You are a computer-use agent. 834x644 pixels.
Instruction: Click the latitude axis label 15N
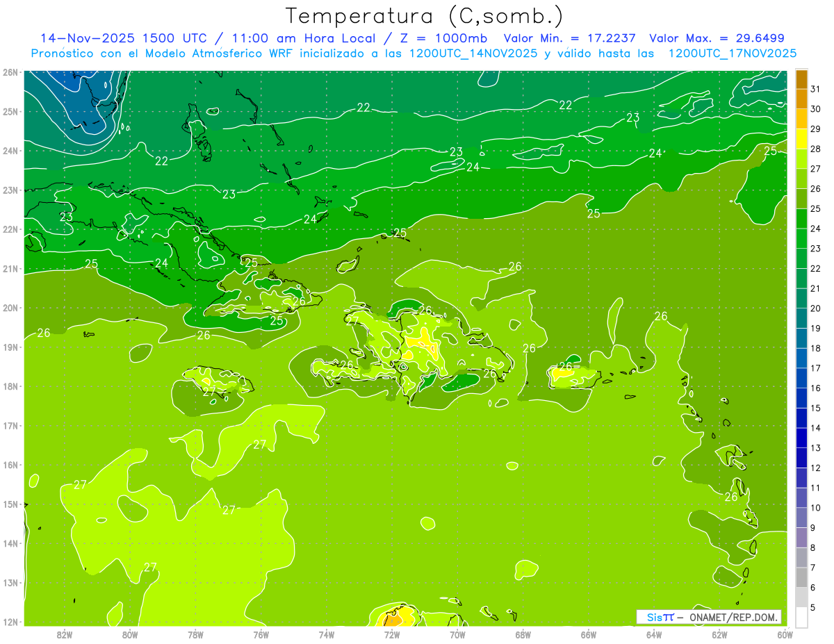tap(10, 504)
